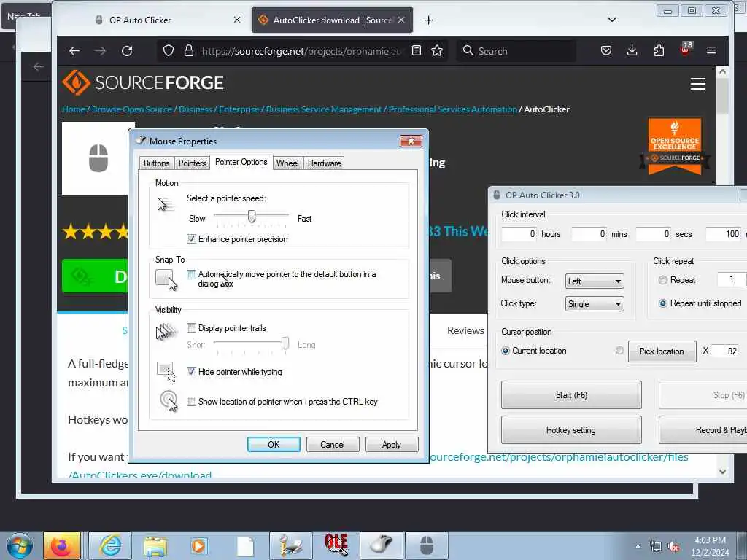Click OK in Mouse Properties

click(x=274, y=444)
